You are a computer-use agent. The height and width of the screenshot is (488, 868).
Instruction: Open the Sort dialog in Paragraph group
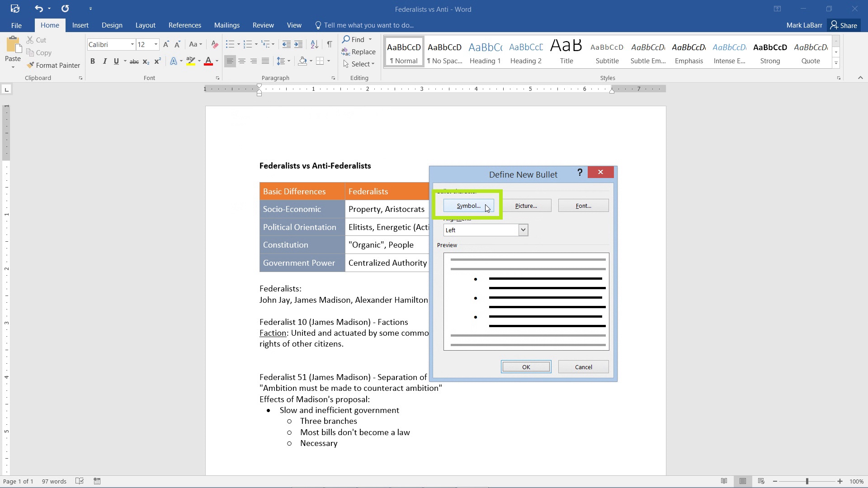[315, 44]
